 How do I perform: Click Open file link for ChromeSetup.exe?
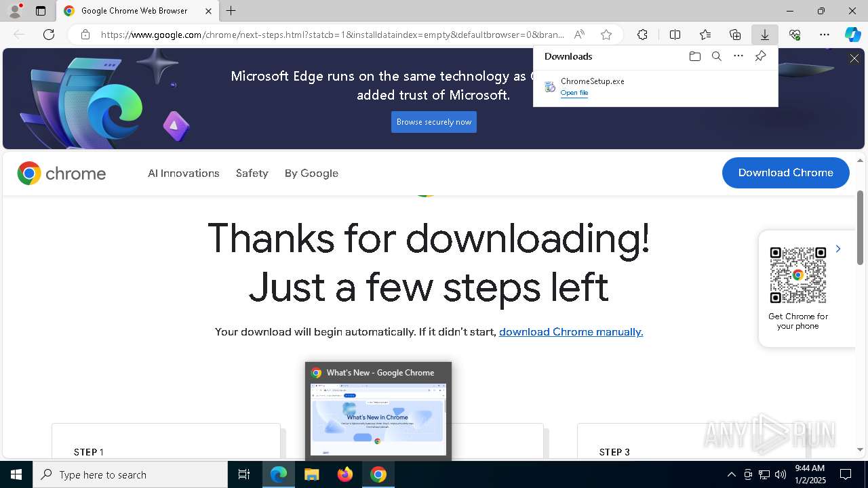574,93
